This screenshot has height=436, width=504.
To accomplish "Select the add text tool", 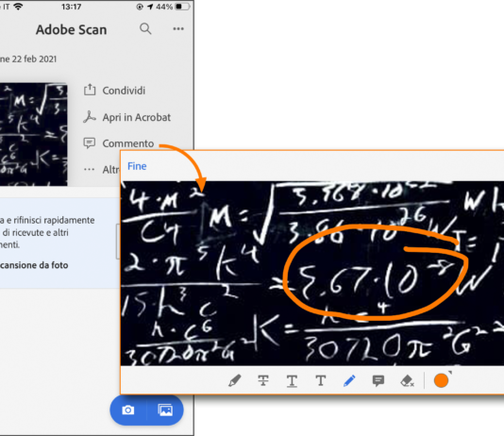I will coord(321,380).
